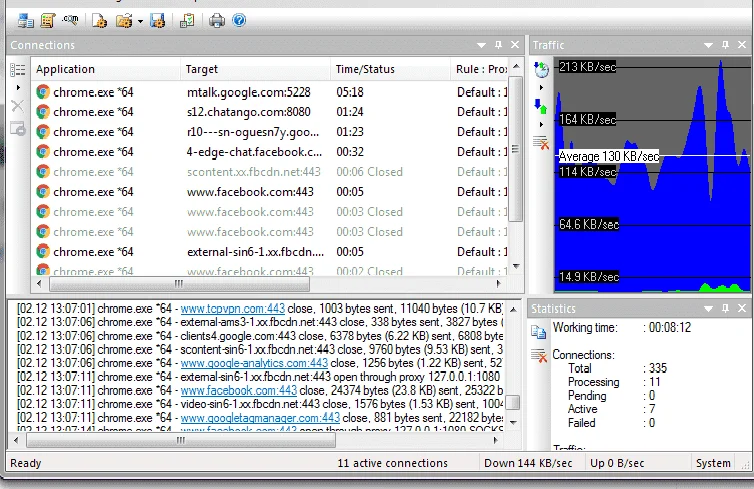
Task: Open Proxification Rules scroll icon
Action: pyautogui.click(x=48, y=21)
